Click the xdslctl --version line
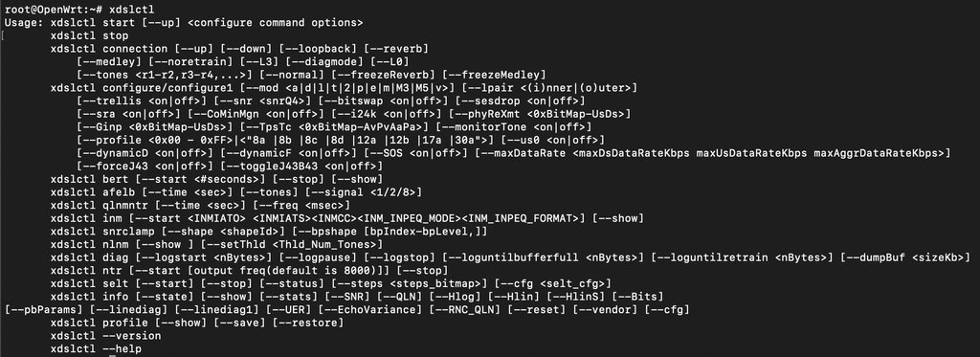This screenshot has height=357, width=980. coord(105,336)
